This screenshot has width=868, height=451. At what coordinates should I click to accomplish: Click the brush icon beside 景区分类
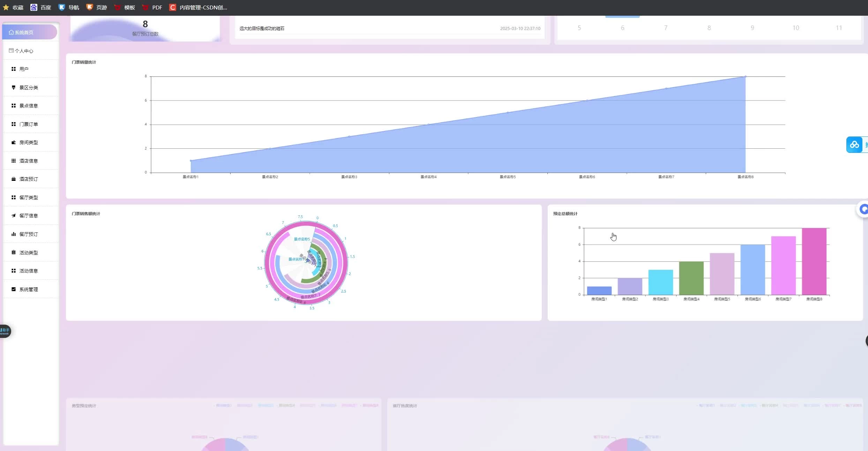(x=14, y=87)
